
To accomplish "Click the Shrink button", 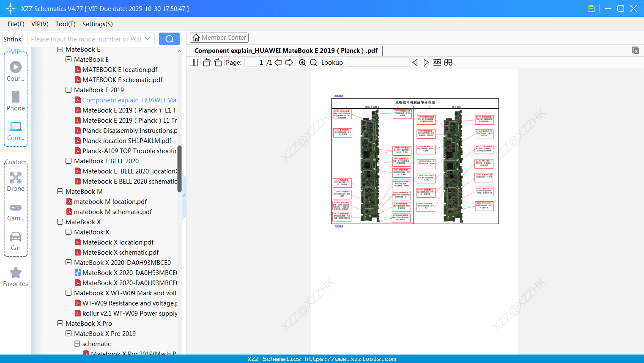I will (x=13, y=39).
